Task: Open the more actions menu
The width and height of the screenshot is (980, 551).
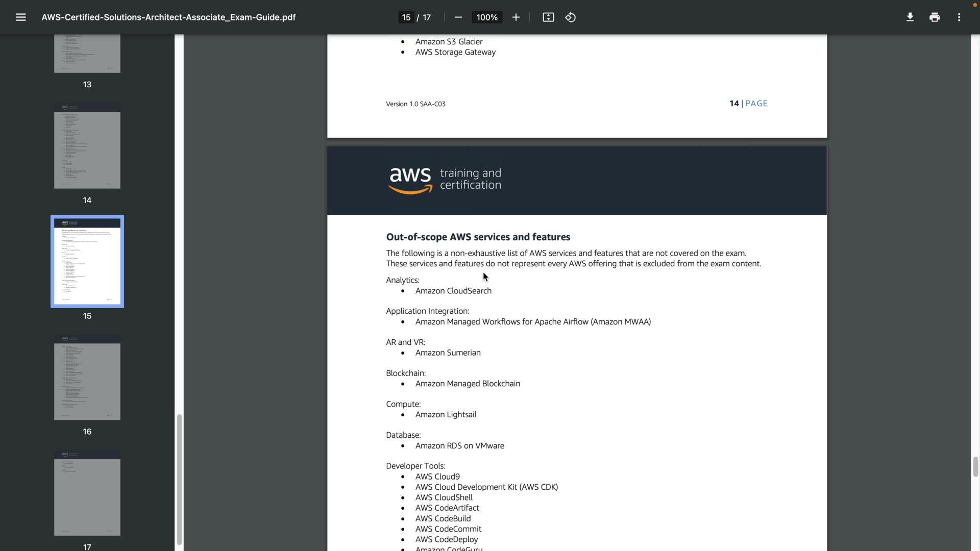Action: tap(959, 17)
